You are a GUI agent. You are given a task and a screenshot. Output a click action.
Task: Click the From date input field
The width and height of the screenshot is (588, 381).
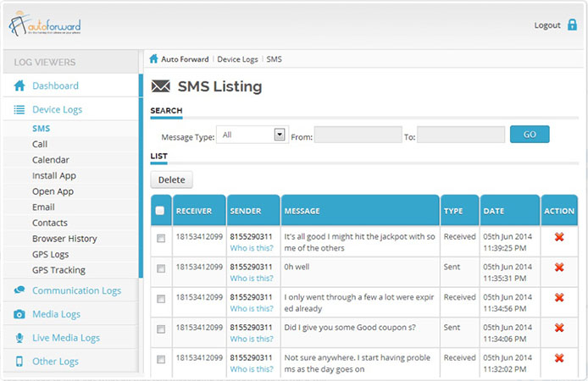[x=358, y=135]
